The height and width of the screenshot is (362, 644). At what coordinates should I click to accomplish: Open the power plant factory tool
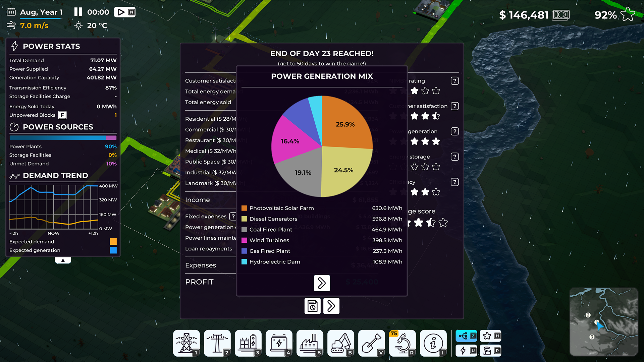coord(310,343)
